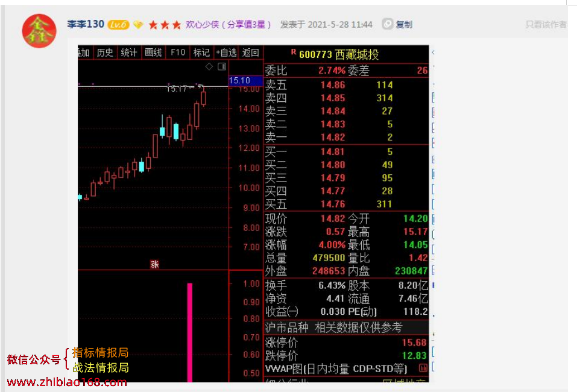Open F10 company info tab
The image size is (577, 392).
178,52
